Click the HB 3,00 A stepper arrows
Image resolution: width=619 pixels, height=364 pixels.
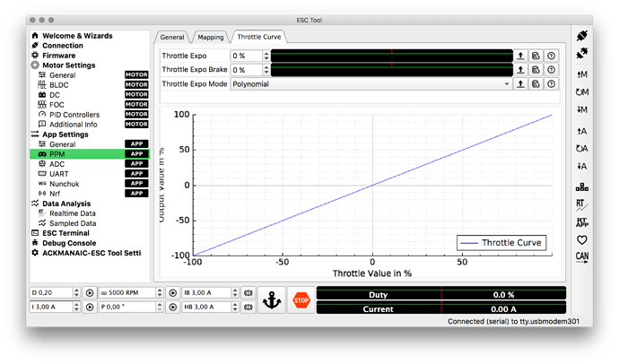click(x=235, y=308)
